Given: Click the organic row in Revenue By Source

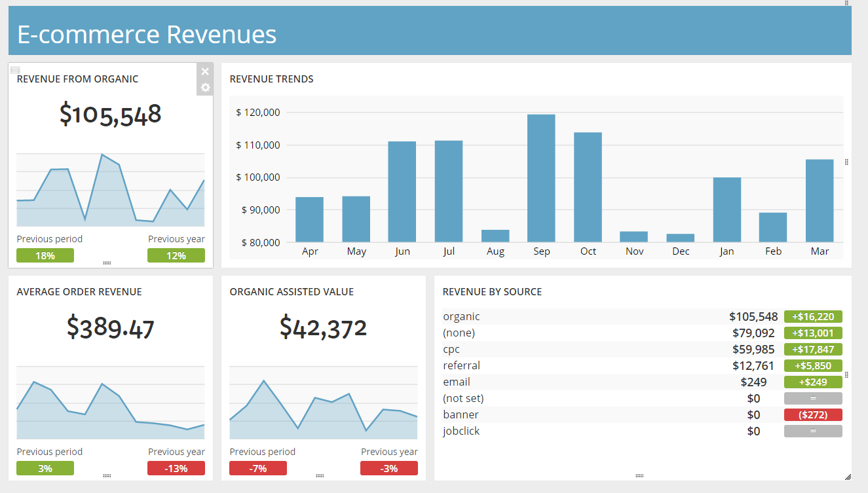Looking at the screenshot, I should tap(642, 316).
